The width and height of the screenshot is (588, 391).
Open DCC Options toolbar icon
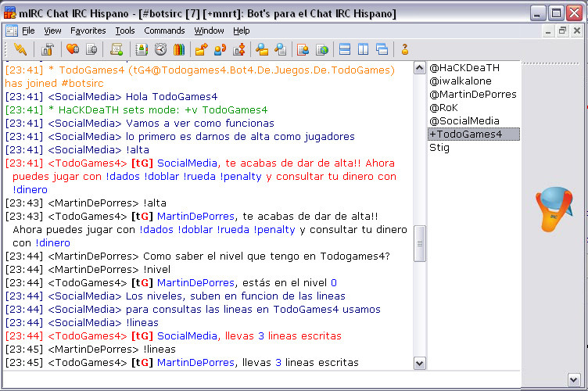239,49
